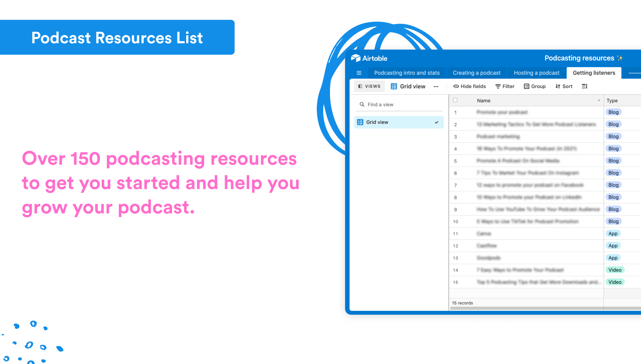
Task: Click the Podcasting intro and stats tab
Action: (407, 73)
